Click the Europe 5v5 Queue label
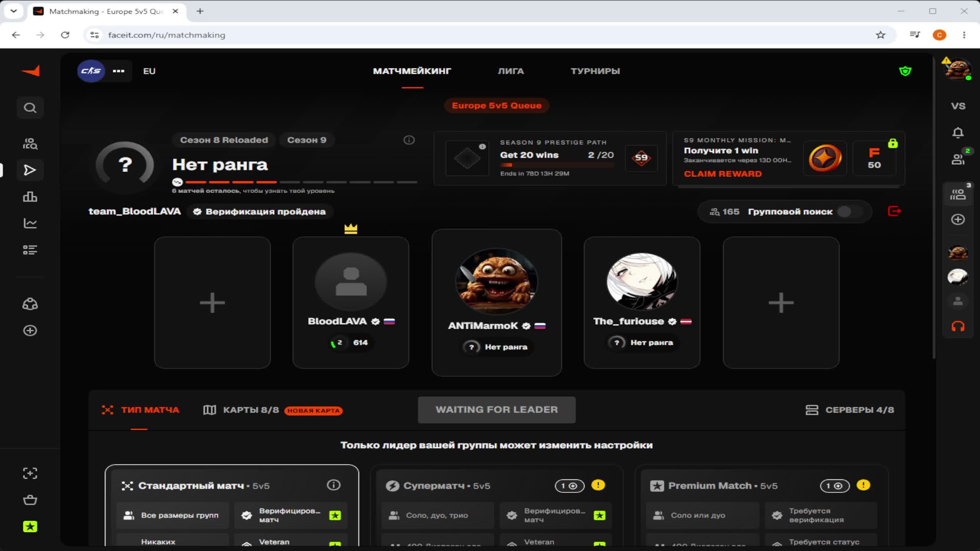This screenshot has height=551, width=980. click(x=497, y=106)
